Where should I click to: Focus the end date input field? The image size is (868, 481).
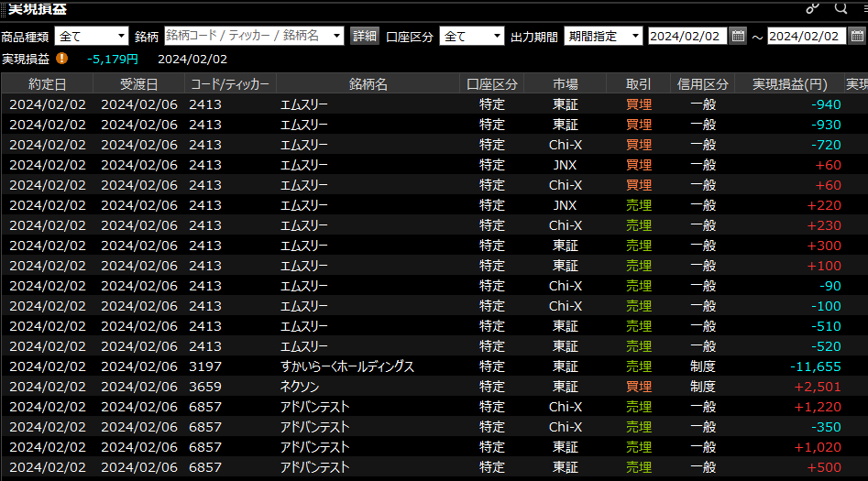(807, 37)
